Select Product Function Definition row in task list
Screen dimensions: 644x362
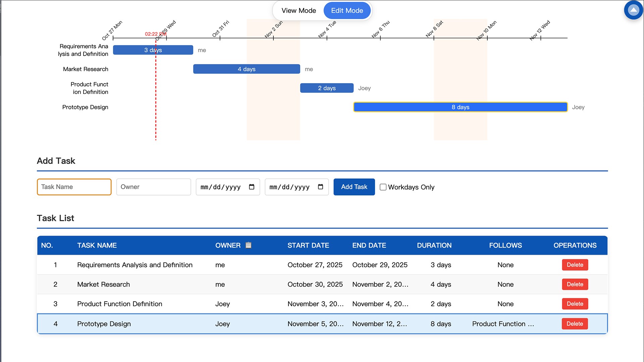[x=120, y=304]
